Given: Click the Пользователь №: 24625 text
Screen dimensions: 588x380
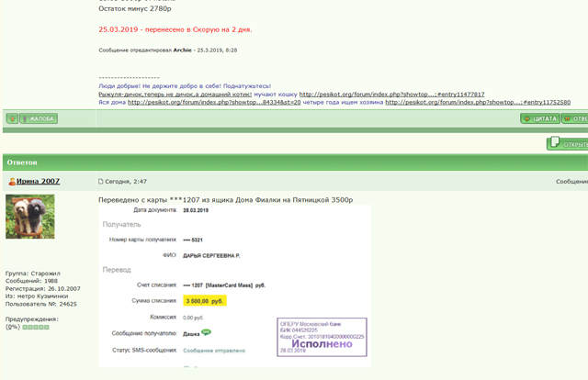Looking at the screenshot, I should [x=40, y=304].
